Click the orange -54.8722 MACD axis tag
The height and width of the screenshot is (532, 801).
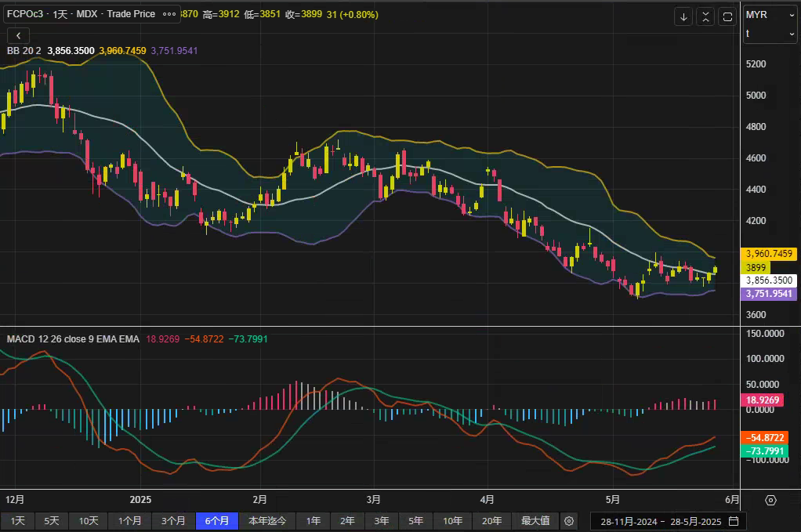[x=764, y=437]
